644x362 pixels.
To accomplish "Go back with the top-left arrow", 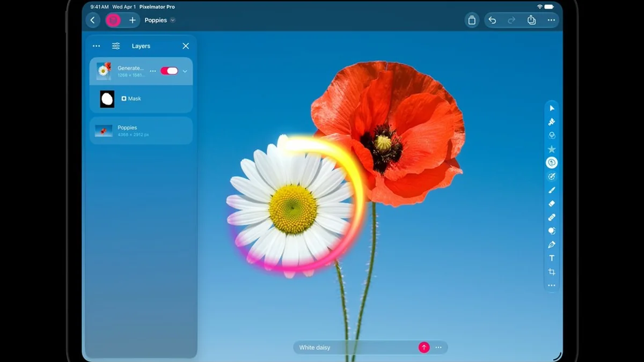I will click(93, 20).
